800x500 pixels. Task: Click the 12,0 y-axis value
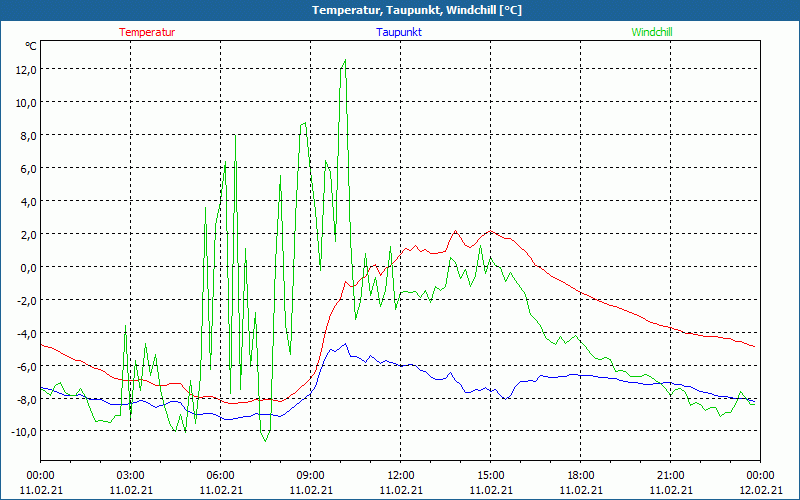[x=26, y=69]
